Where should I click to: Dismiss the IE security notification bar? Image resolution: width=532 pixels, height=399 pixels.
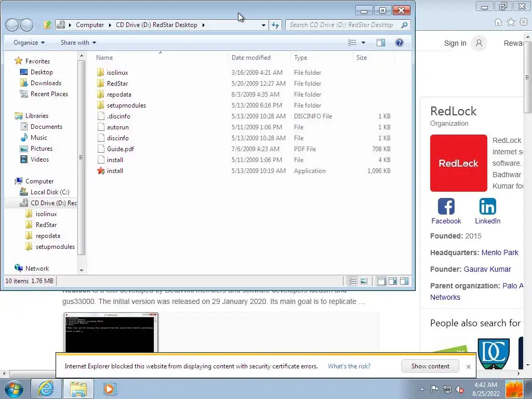[469, 366]
